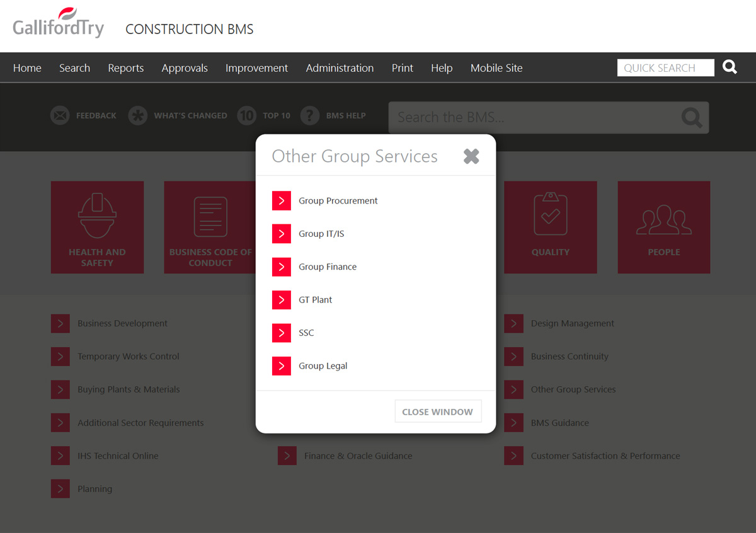This screenshot has height=533, width=756.
Task: Open the Approvals menu
Action: coord(185,68)
